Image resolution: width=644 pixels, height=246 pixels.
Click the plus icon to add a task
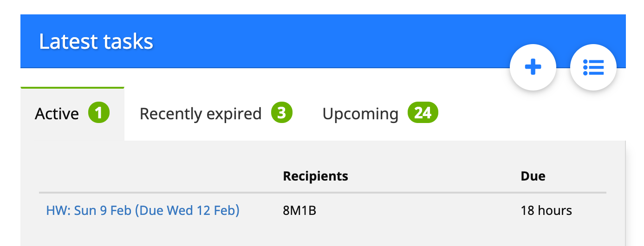pos(533,68)
